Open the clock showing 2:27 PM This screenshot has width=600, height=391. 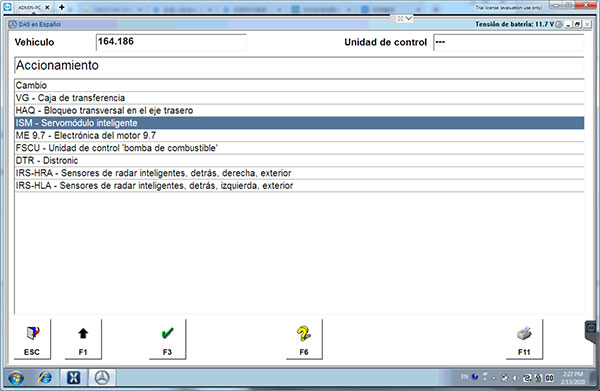click(x=573, y=378)
